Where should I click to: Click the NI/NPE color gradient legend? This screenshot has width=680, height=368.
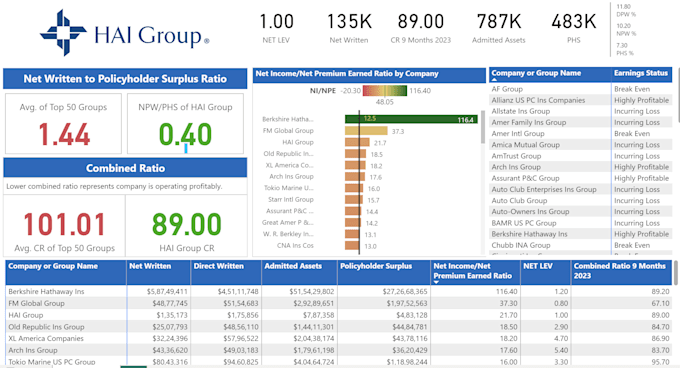385,91
